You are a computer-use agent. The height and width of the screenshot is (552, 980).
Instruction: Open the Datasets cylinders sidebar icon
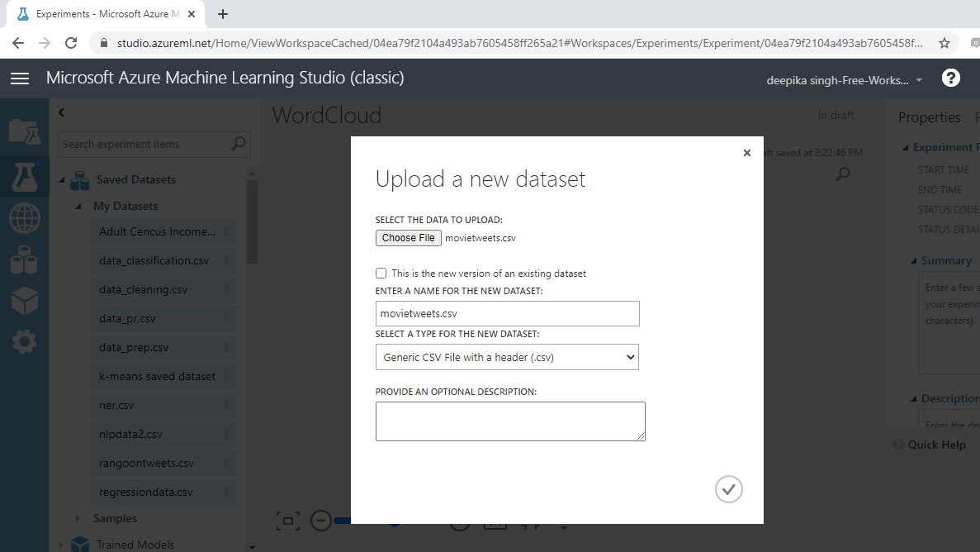[25, 259]
